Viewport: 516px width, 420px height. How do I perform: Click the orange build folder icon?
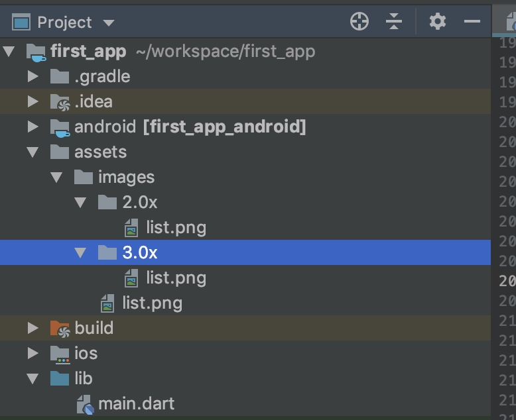[60, 329]
